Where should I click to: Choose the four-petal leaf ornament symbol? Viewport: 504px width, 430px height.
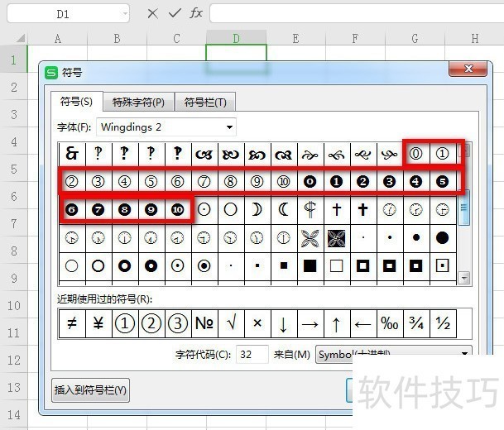click(x=310, y=238)
